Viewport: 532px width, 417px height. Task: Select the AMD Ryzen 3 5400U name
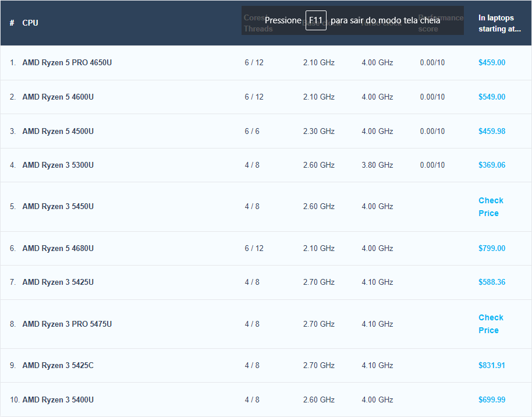[58, 400]
